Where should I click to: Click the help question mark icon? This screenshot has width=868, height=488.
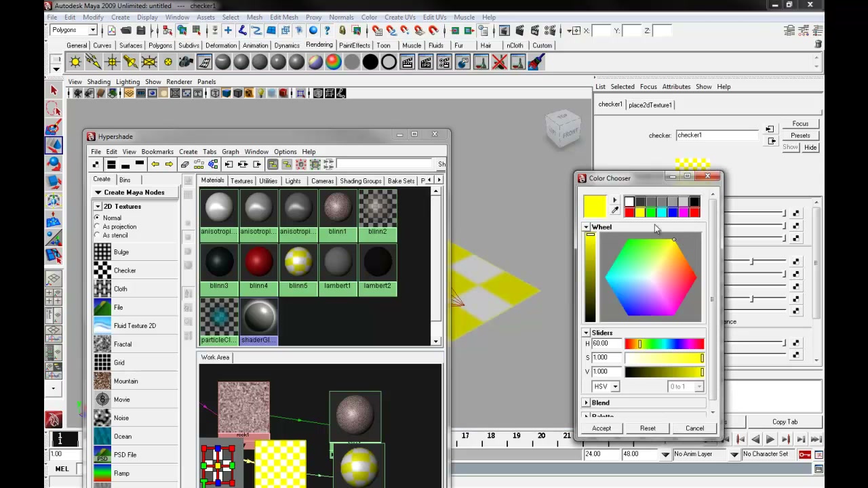point(328,30)
